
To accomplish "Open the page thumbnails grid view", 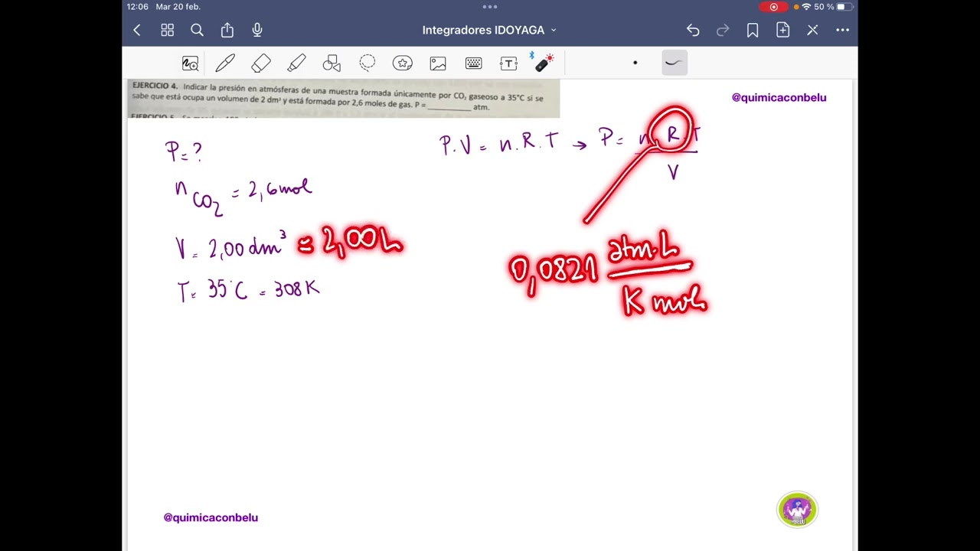I will click(x=167, y=30).
